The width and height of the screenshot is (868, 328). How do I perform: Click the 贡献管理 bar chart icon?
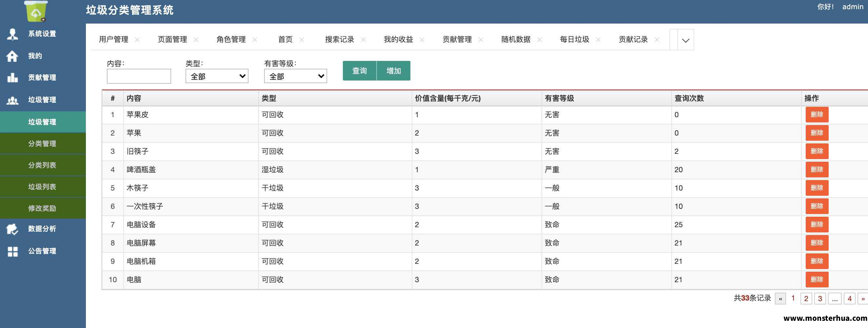tap(12, 78)
